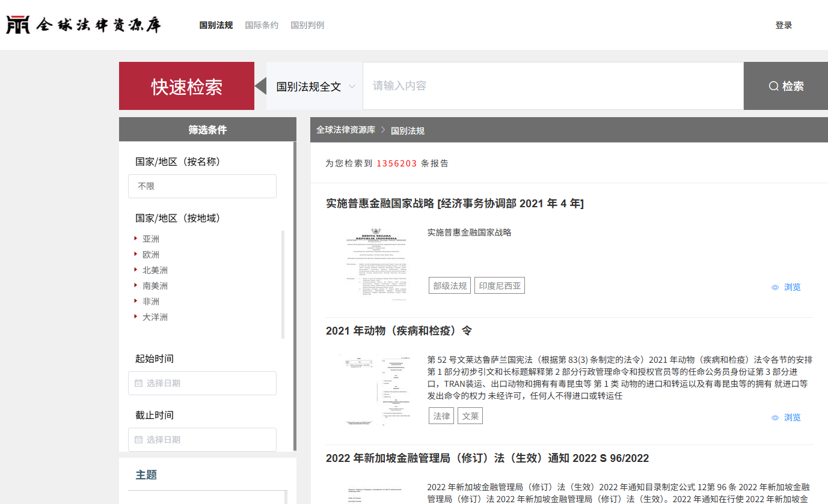Screen dimensions: 828x504
Task: Click the 印度尼西亚 country tag
Action: click(x=499, y=286)
